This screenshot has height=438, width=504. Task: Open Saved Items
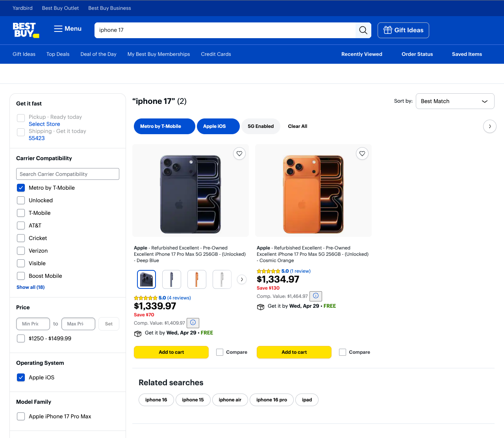467,54
